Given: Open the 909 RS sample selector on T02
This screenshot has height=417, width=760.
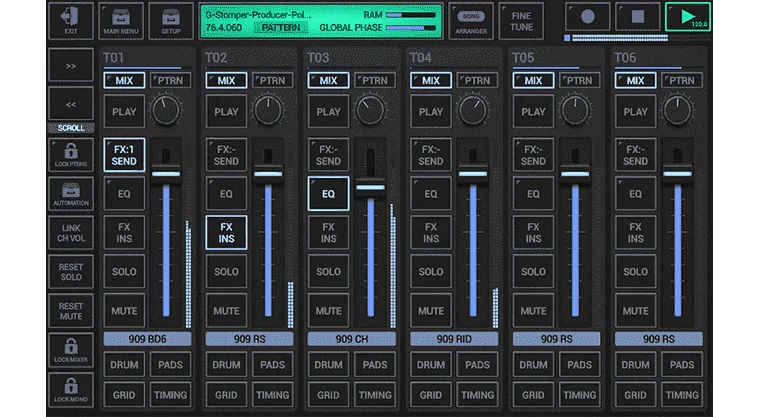Looking at the screenshot, I should coord(250,339).
